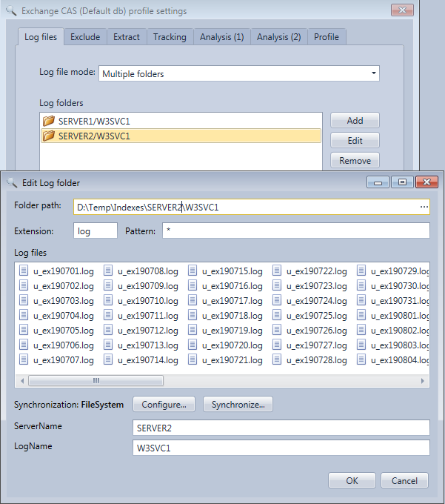This screenshot has height=504, width=445.
Task: Select SERVER1/W3SVC1 folder in list
Action: tap(181, 121)
